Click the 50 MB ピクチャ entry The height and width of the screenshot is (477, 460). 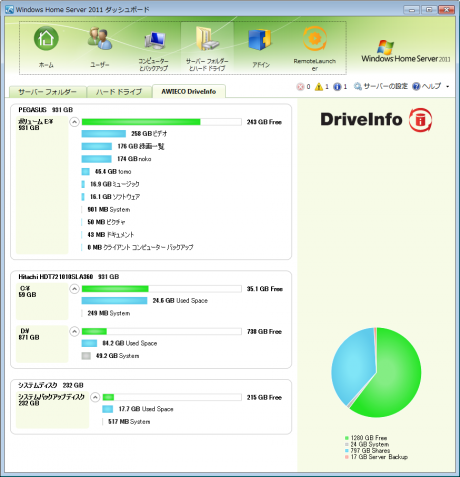click(106, 222)
